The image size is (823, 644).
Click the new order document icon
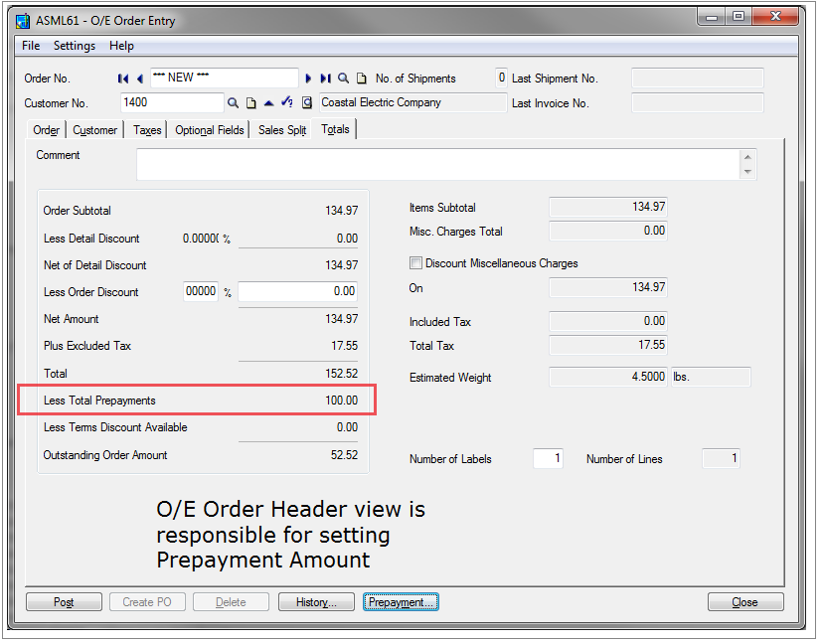coord(362,79)
